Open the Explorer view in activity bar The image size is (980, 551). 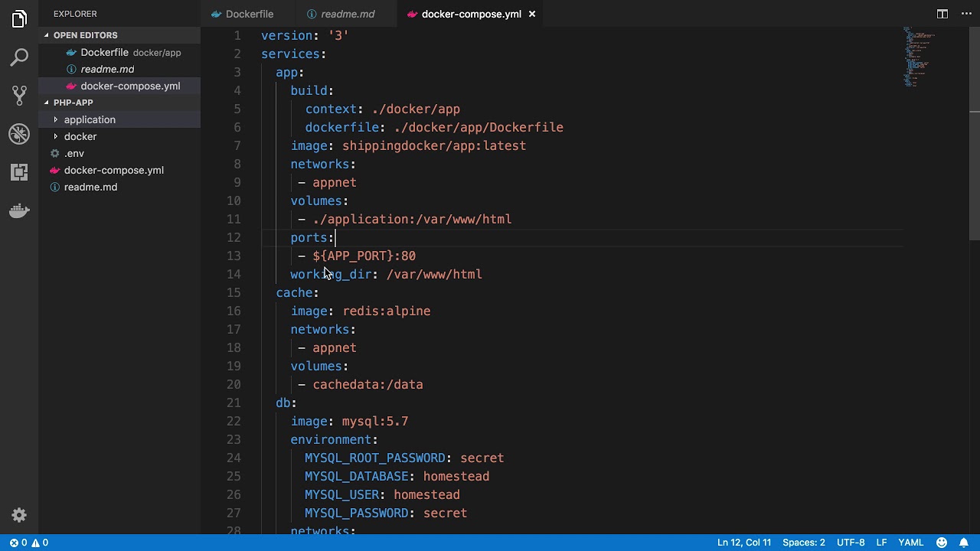[x=19, y=19]
